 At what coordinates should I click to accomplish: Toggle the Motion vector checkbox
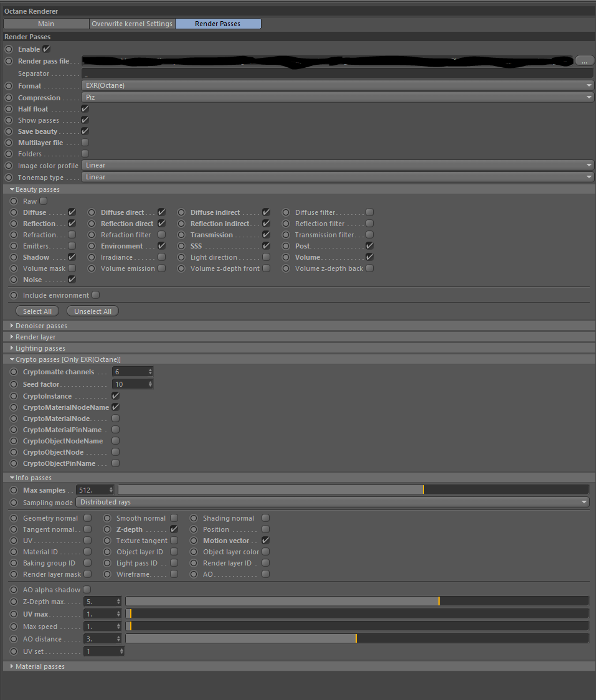tap(266, 540)
